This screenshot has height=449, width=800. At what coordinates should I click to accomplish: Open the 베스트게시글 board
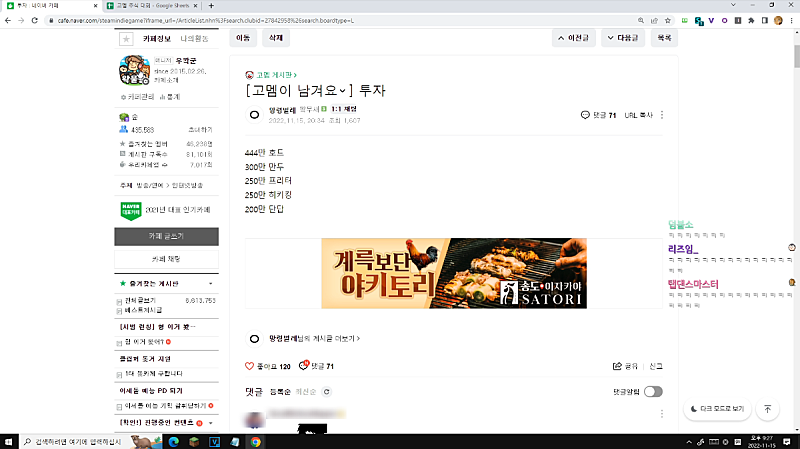pyautogui.click(x=143, y=310)
